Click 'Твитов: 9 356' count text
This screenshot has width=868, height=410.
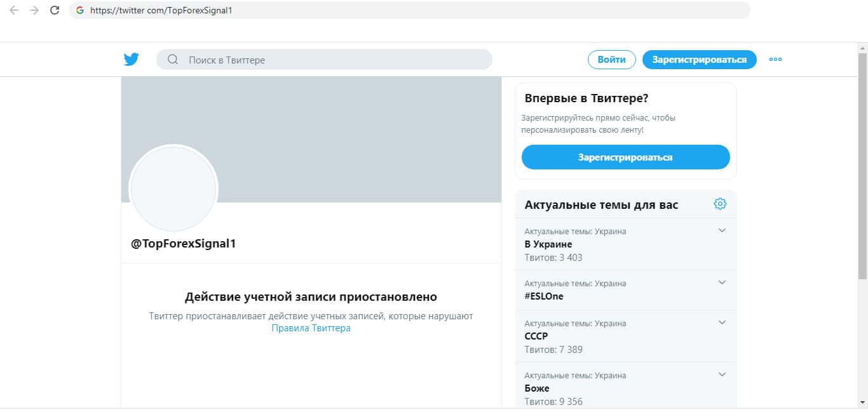point(553,402)
